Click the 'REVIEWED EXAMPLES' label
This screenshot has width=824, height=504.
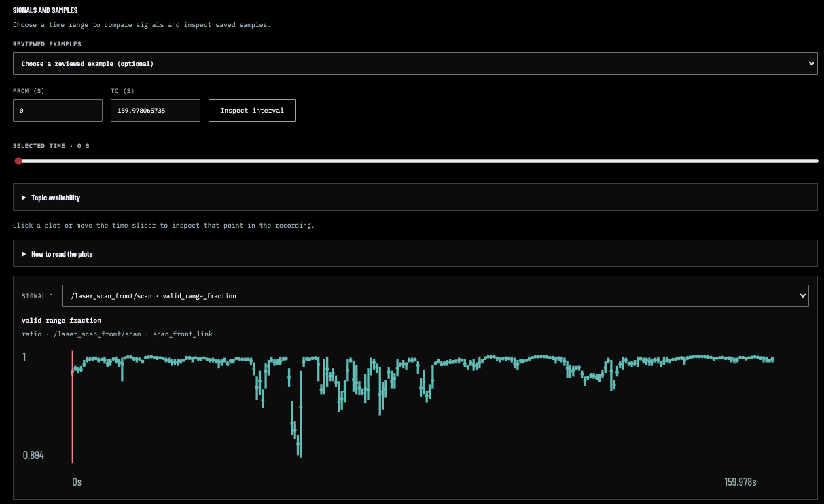47,44
